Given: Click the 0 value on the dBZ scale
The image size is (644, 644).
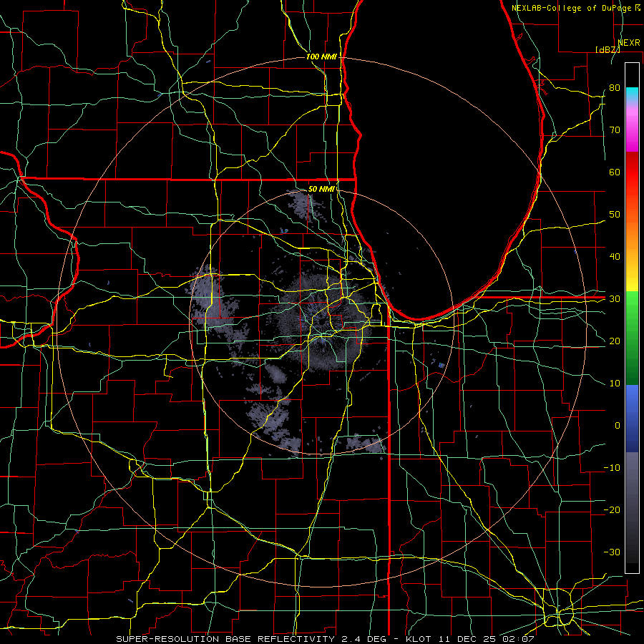Looking at the screenshot, I should click(x=618, y=426).
